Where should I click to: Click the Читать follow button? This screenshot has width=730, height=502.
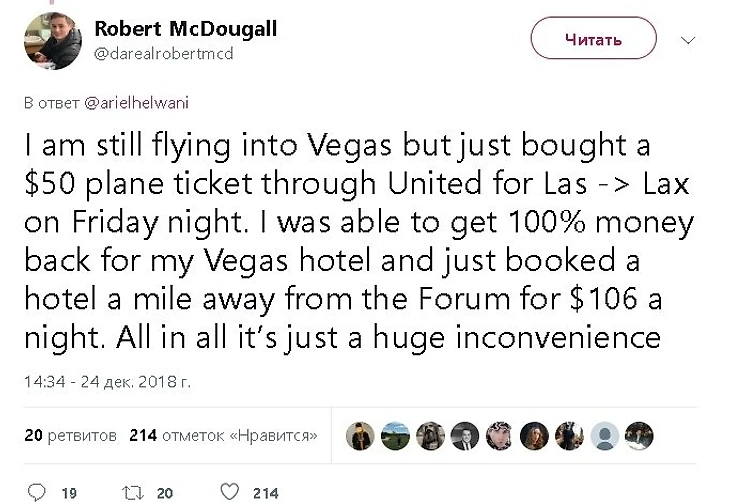(x=594, y=38)
